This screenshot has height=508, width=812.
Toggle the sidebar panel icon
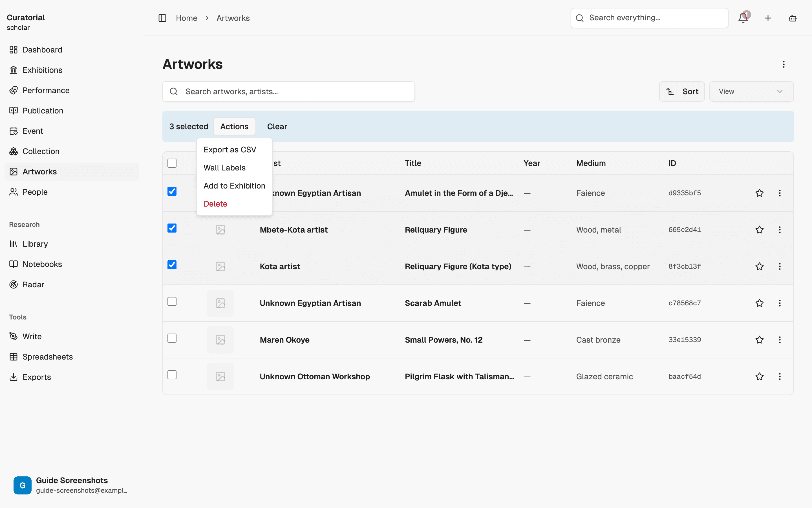click(x=162, y=18)
